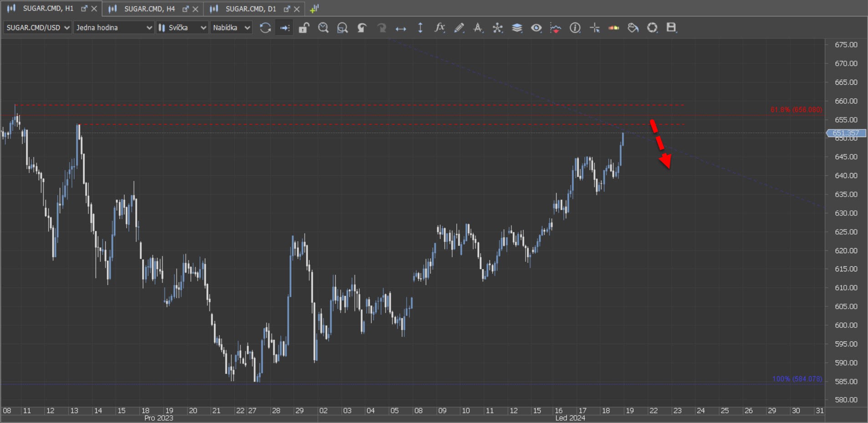
Task: Click the vertical double-arrow scale icon
Action: [x=420, y=28]
